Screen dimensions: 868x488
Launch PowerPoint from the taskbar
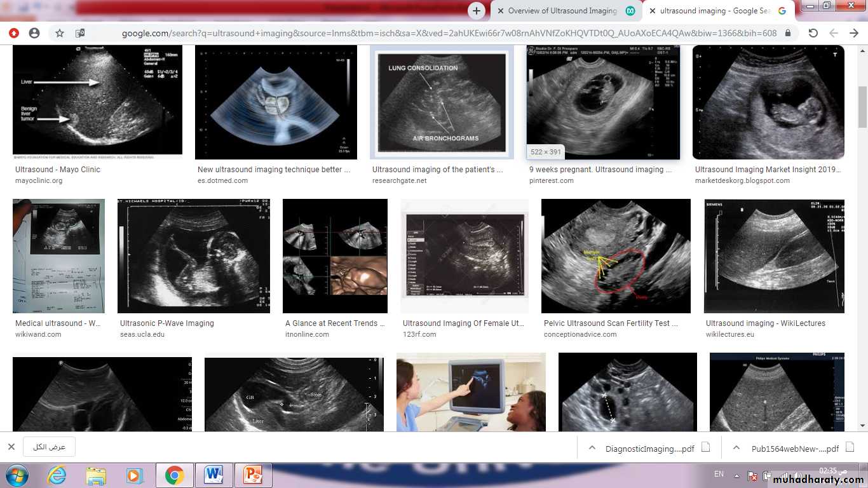(253, 475)
